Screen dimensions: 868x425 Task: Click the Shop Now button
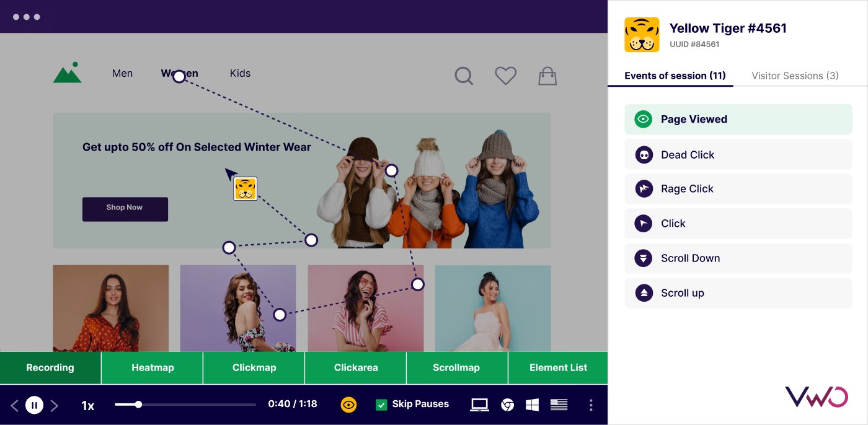(x=125, y=209)
